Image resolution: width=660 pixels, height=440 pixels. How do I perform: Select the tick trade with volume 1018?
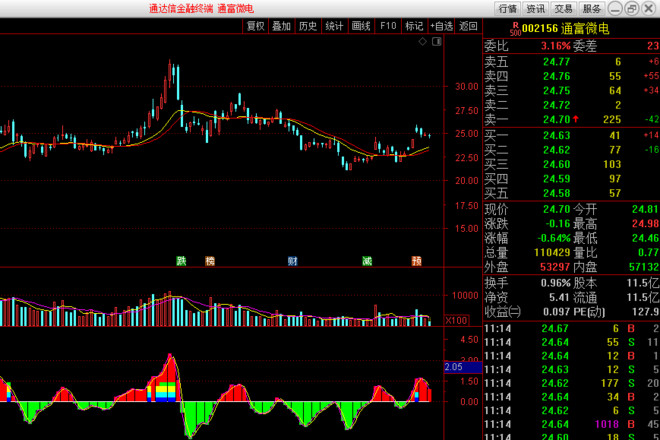572,424
